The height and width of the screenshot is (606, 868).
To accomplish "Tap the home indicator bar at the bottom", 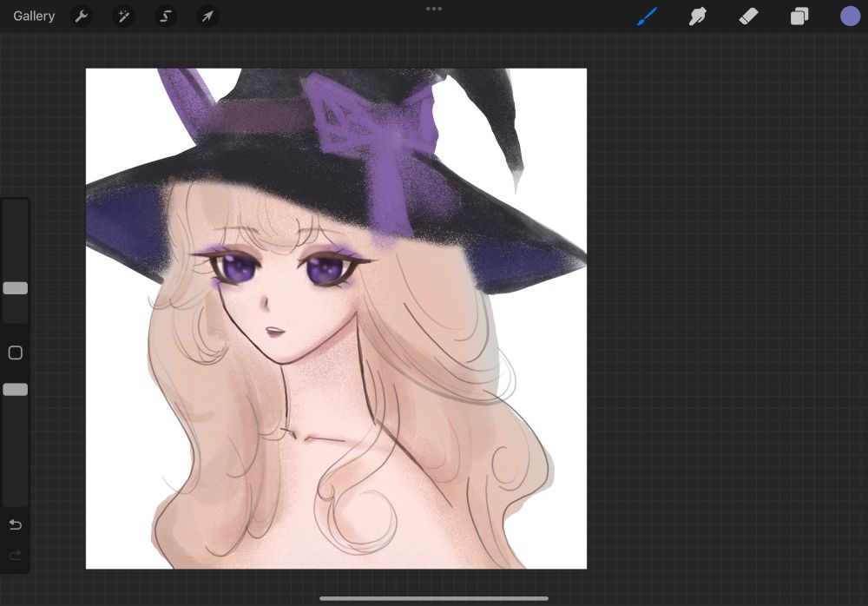I will tap(434, 598).
